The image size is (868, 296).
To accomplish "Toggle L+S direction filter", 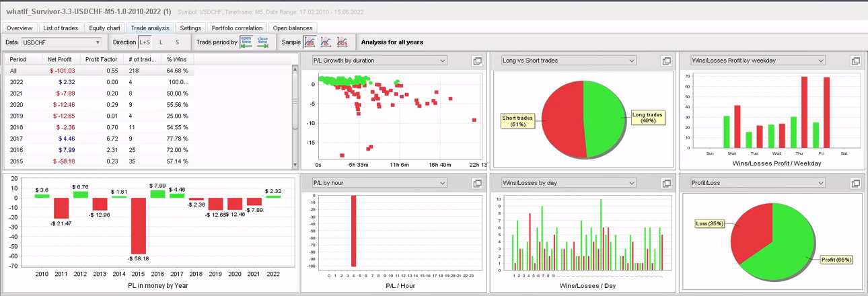I will coord(145,42).
